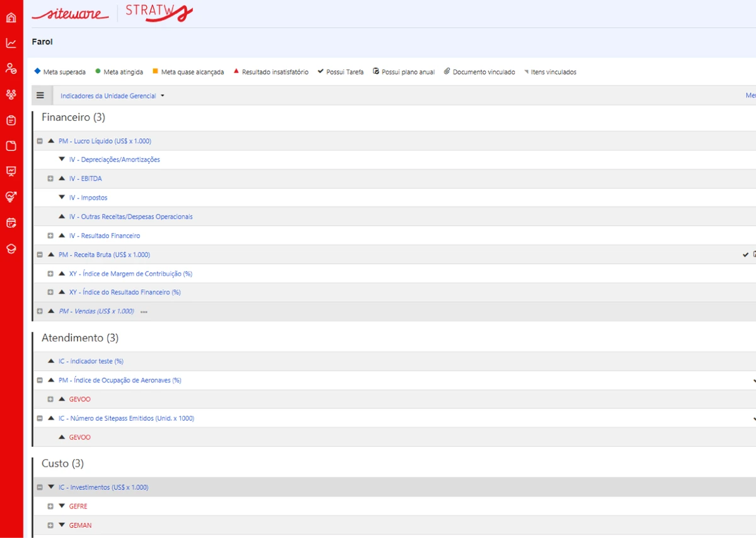Open the sticky note icon in the sidebar
This screenshot has height=538, width=756.
pos(11,146)
